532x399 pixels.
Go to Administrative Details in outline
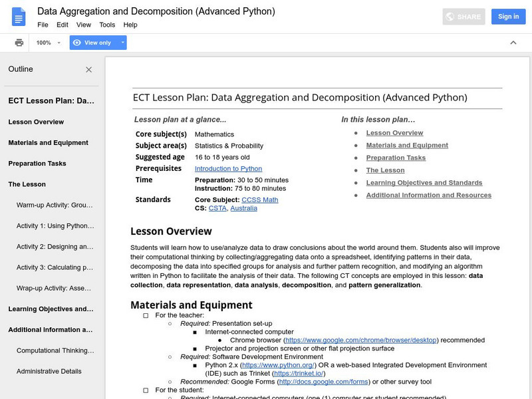(49, 371)
